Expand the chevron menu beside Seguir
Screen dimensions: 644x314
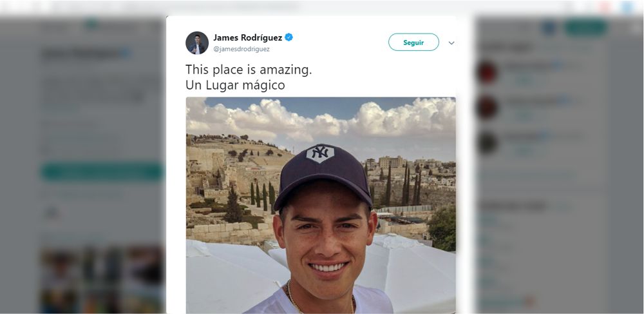[x=451, y=43]
